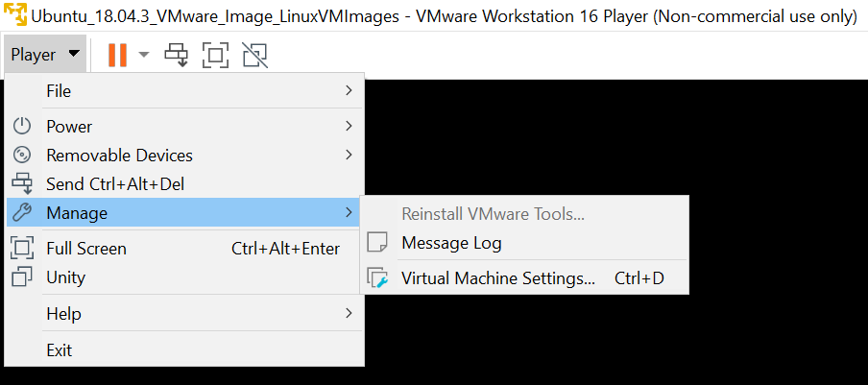
Task: Click the Removable Devices disc icon
Action: tap(21, 155)
